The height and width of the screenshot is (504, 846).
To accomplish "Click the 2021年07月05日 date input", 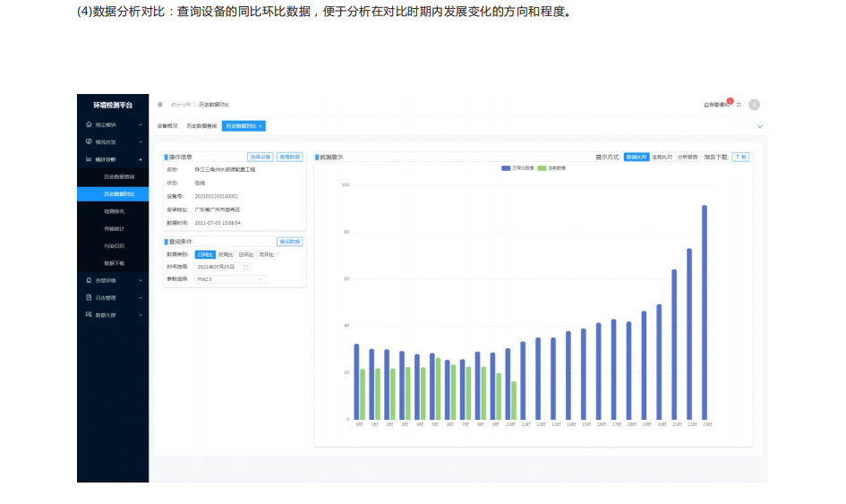I will [x=223, y=267].
